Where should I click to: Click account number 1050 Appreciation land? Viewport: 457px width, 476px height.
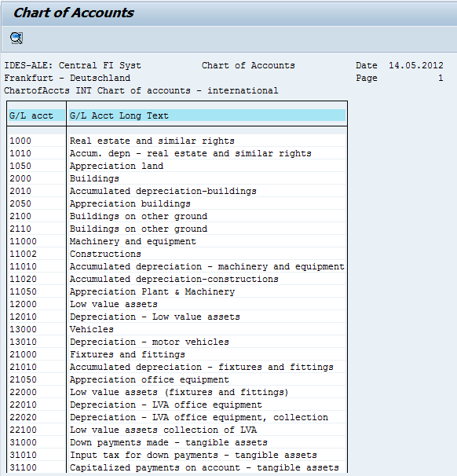(x=20, y=166)
